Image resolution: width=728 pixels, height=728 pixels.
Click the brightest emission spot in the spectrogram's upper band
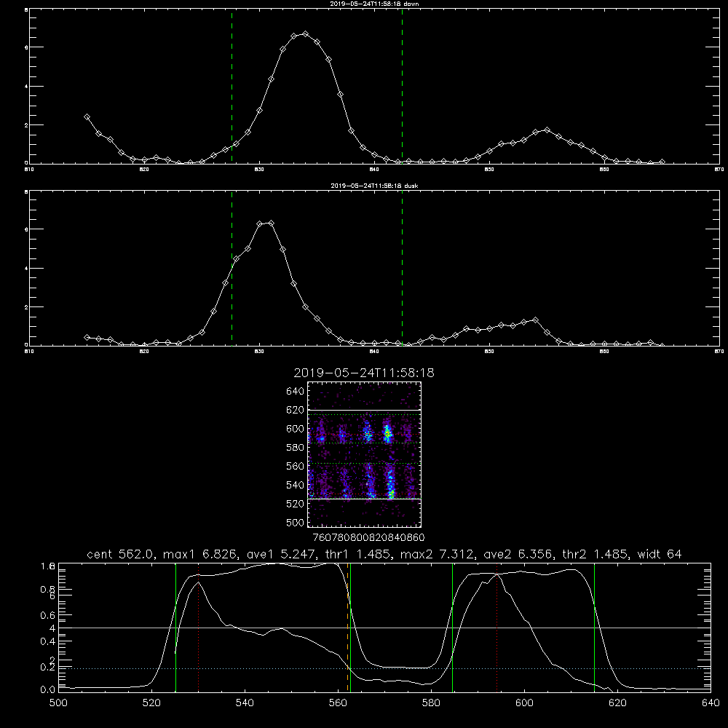pos(387,434)
